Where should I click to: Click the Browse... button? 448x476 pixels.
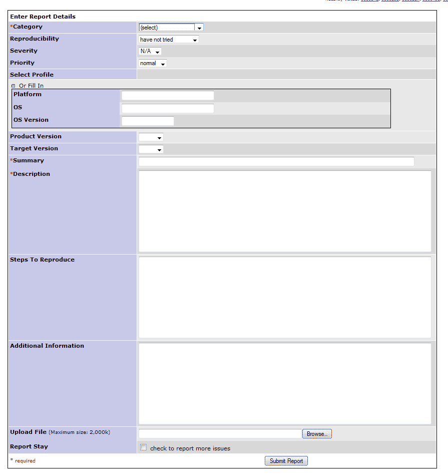click(x=317, y=434)
